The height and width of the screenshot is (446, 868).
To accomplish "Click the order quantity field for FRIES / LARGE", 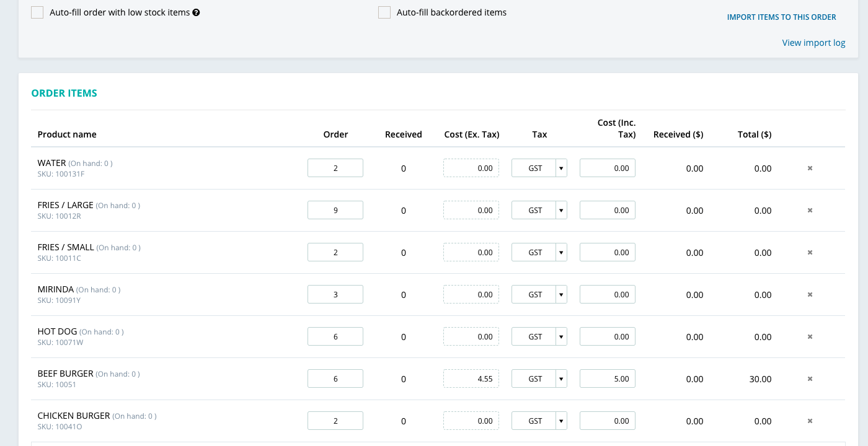I will pos(335,211).
